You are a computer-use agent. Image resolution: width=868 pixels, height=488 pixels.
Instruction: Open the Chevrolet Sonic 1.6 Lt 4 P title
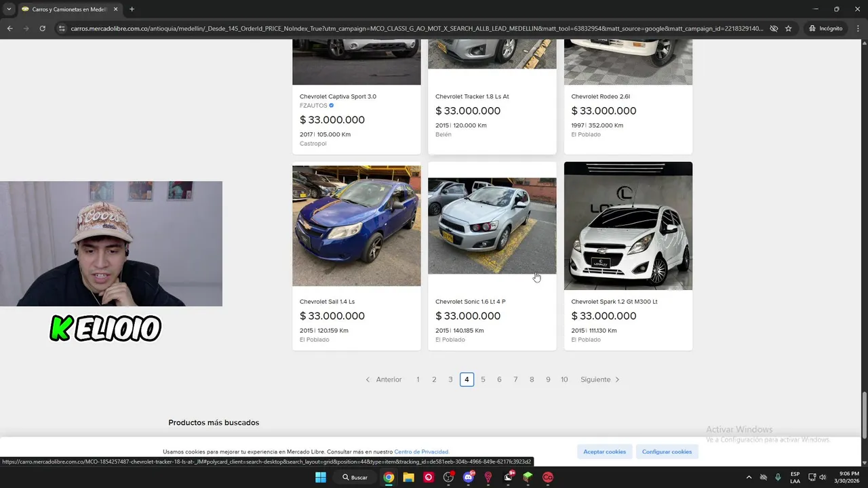click(471, 302)
